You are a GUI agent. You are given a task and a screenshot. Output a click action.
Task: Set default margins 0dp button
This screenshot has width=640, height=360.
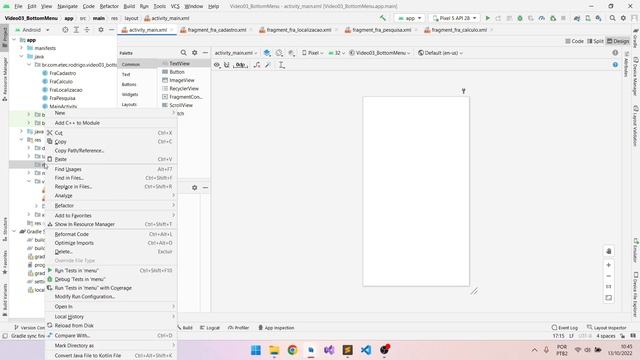tap(241, 64)
